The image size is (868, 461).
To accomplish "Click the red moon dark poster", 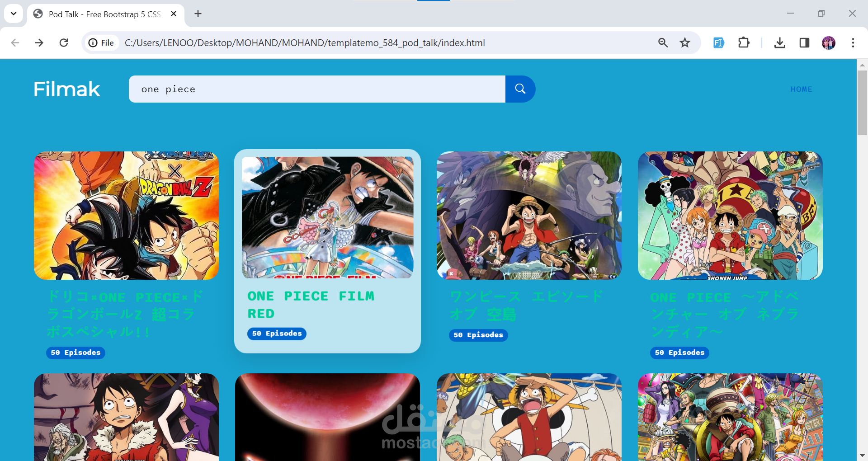I will pos(327,417).
